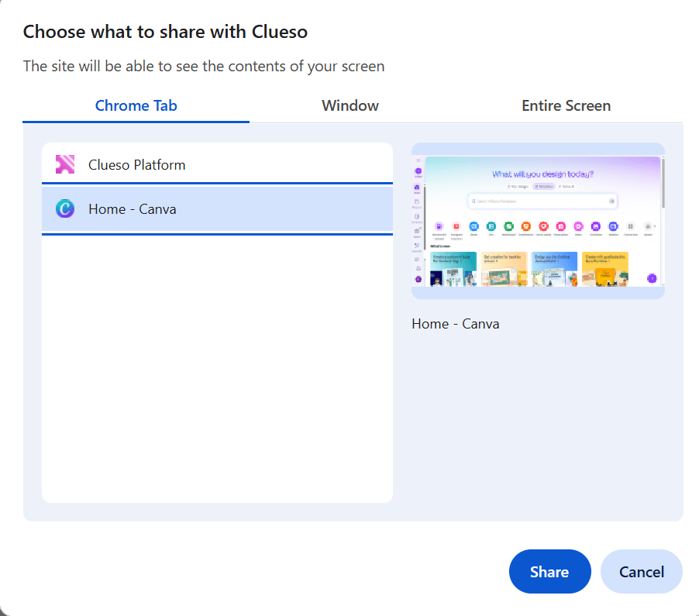Click the Home - Canva preview thumbnail
The height and width of the screenshot is (616, 699).
coord(538,221)
